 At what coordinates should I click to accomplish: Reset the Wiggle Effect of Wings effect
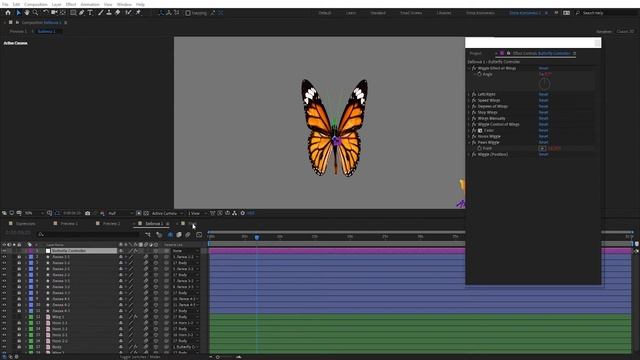543,68
